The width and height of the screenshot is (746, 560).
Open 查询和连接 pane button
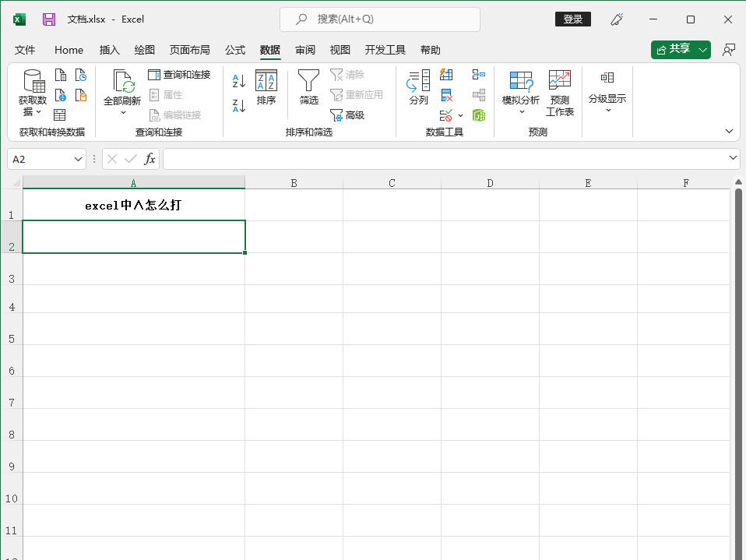point(179,75)
